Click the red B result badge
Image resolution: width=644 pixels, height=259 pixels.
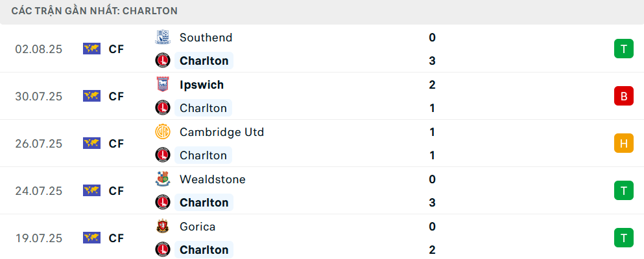point(623,96)
